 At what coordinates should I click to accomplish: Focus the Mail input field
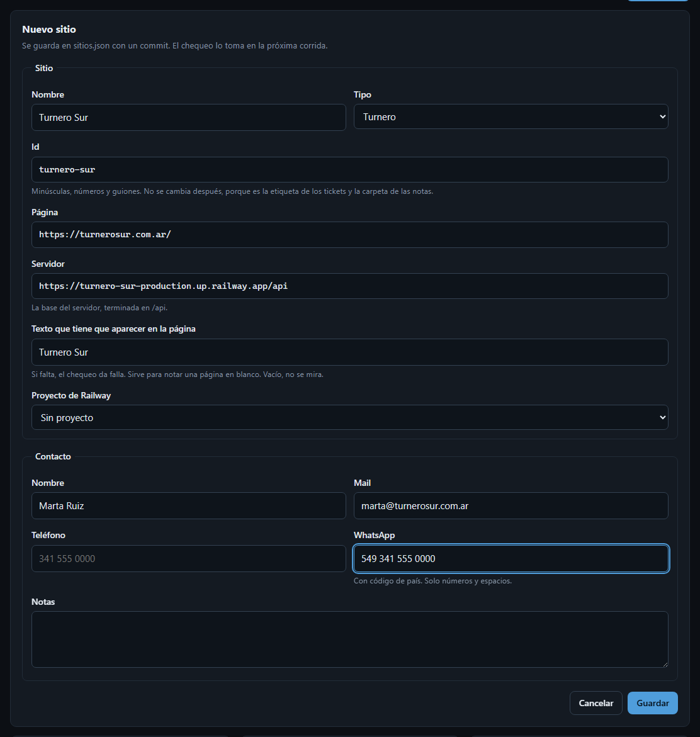click(x=511, y=506)
